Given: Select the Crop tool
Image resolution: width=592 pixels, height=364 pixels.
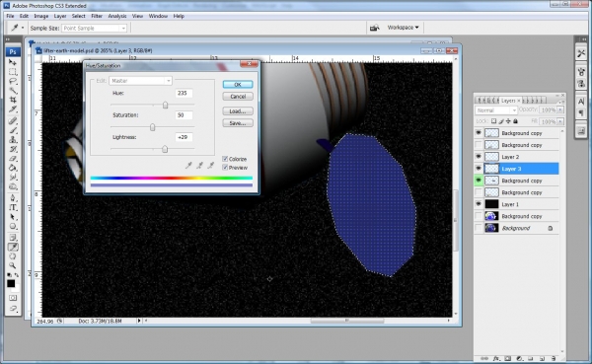Looking at the screenshot, I should [13, 100].
